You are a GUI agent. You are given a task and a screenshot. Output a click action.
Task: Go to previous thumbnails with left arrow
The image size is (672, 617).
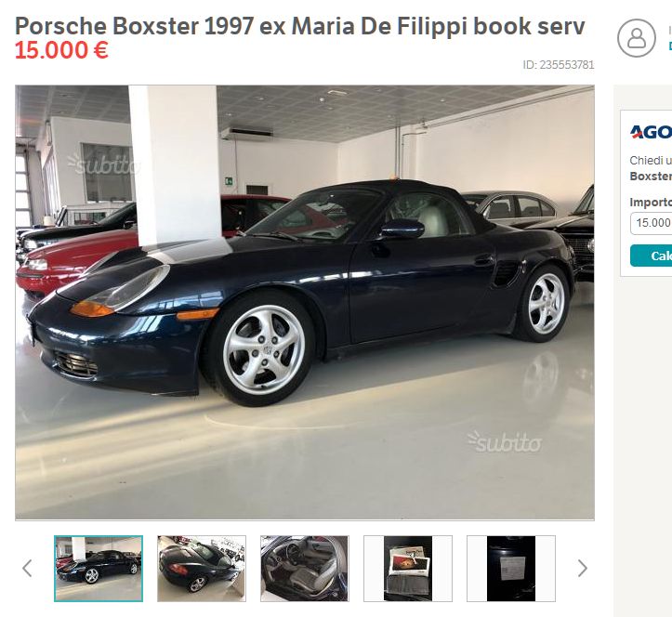27,569
